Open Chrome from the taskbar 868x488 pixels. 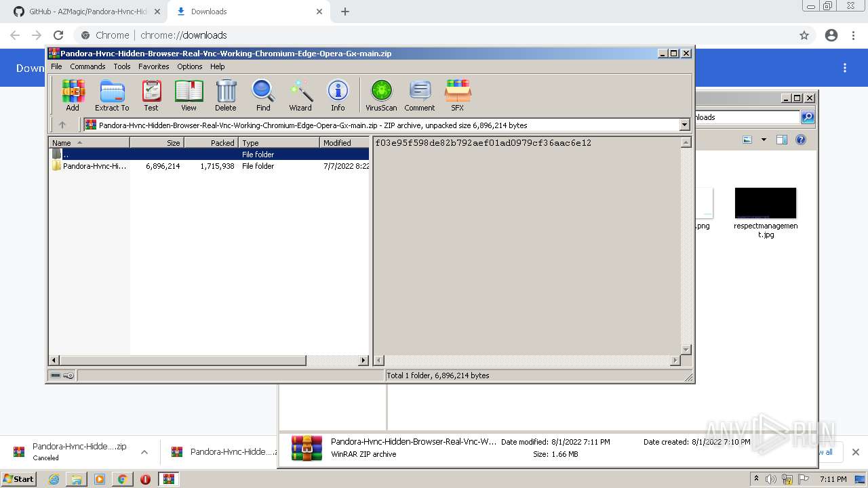(x=123, y=479)
